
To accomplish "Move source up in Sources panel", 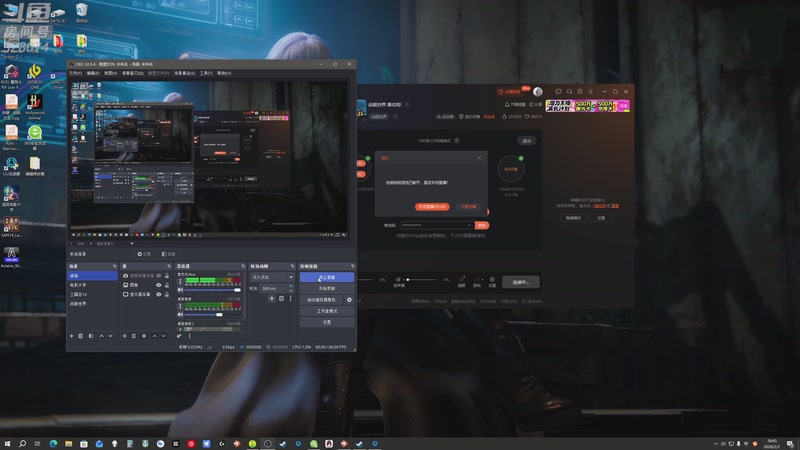I will click(x=154, y=336).
